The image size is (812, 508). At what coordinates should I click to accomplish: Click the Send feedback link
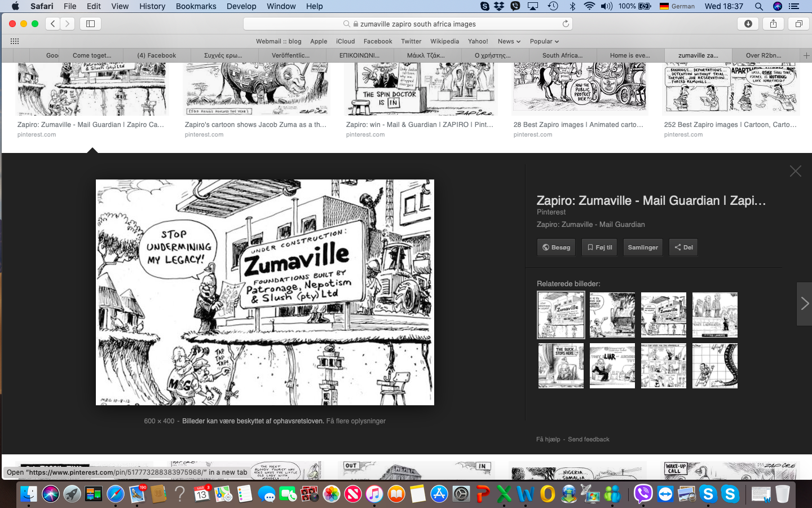[x=589, y=439]
